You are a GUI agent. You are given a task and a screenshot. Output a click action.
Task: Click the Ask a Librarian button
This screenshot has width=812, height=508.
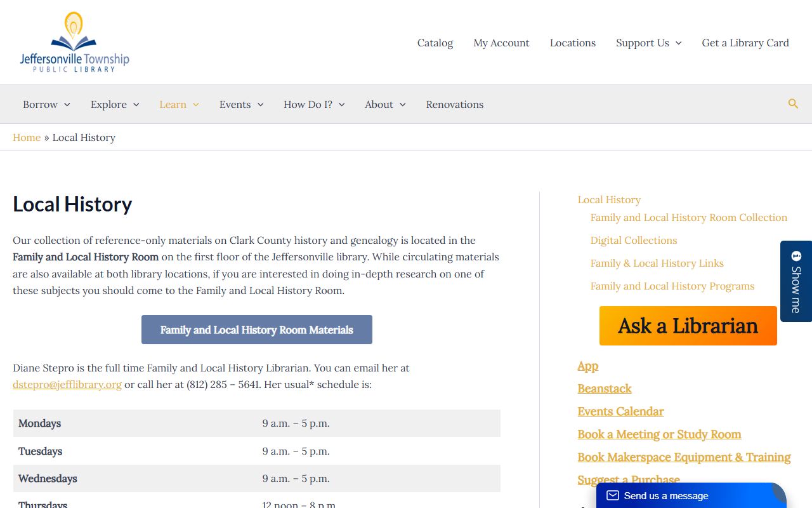(688, 326)
